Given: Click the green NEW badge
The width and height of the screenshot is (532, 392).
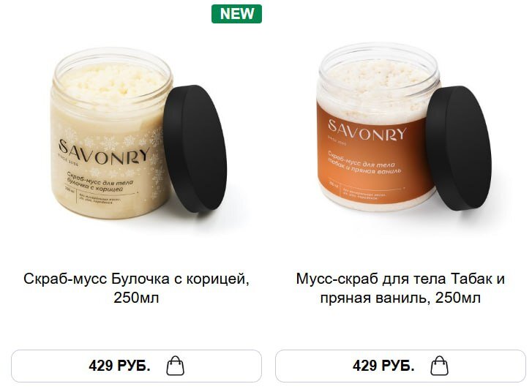Looking at the screenshot, I should 236,14.
